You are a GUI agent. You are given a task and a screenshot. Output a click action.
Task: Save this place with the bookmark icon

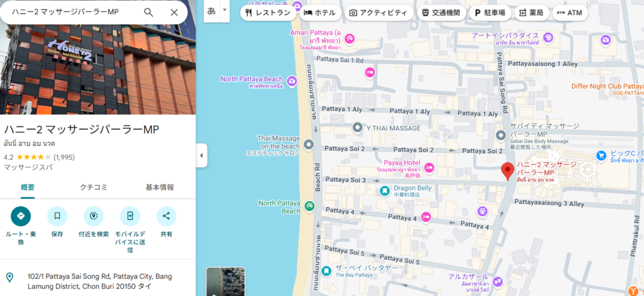tap(57, 216)
